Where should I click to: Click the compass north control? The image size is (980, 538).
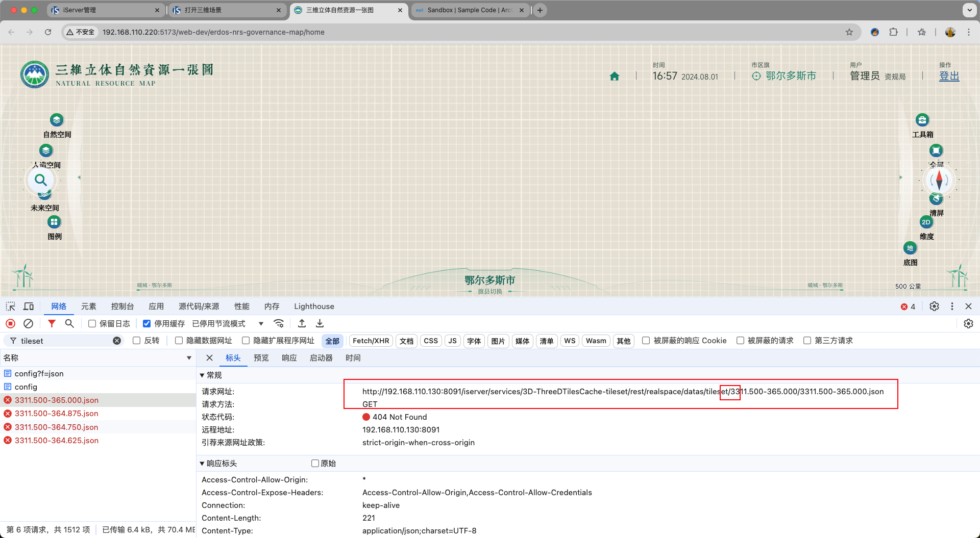(x=939, y=180)
